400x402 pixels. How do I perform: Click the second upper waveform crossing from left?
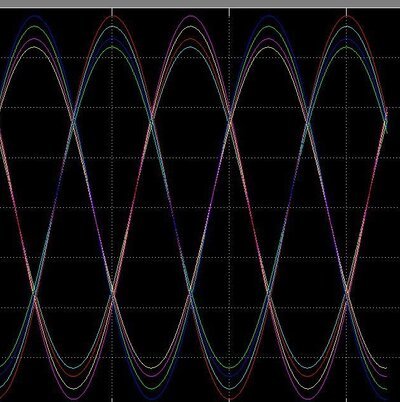(x=152, y=121)
